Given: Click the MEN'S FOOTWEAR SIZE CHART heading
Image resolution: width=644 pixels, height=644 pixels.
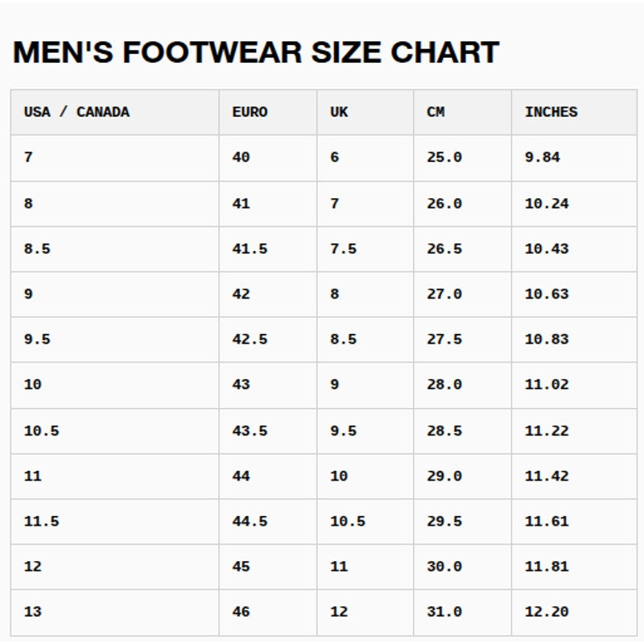Looking at the screenshot, I should [x=256, y=52].
